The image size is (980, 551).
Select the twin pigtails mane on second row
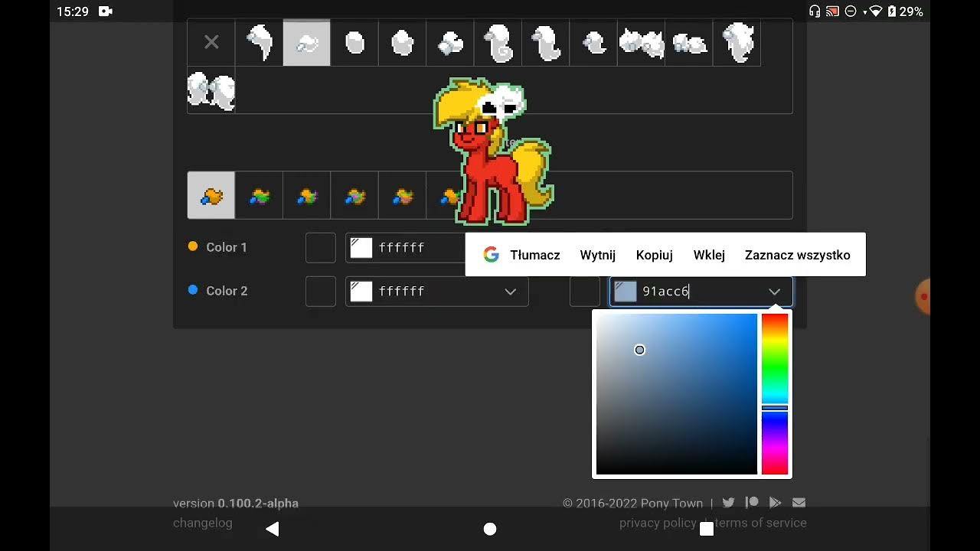point(211,90)
